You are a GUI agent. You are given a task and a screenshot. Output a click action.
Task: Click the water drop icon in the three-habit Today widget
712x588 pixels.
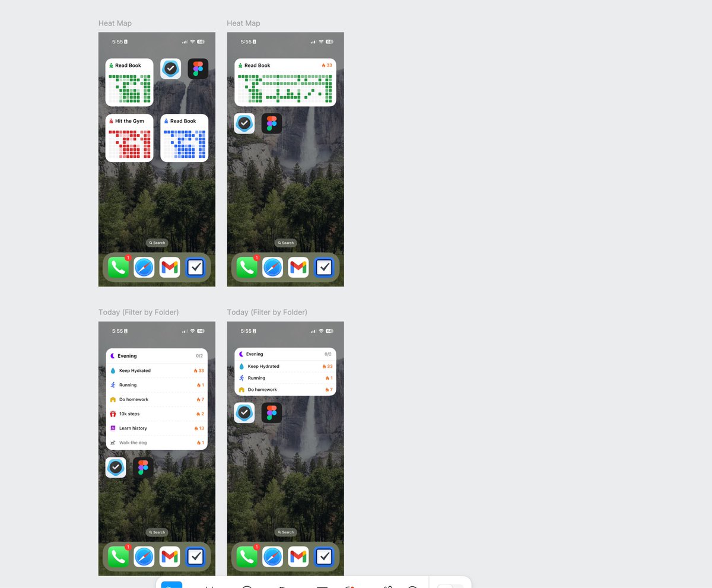241,366
